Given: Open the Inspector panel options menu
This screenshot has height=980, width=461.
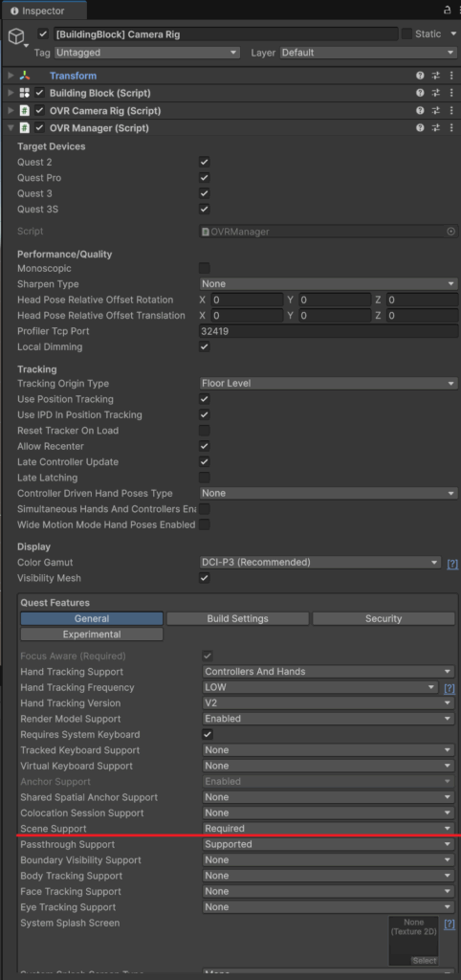Looking at the screenshot, I should (458, 11).
